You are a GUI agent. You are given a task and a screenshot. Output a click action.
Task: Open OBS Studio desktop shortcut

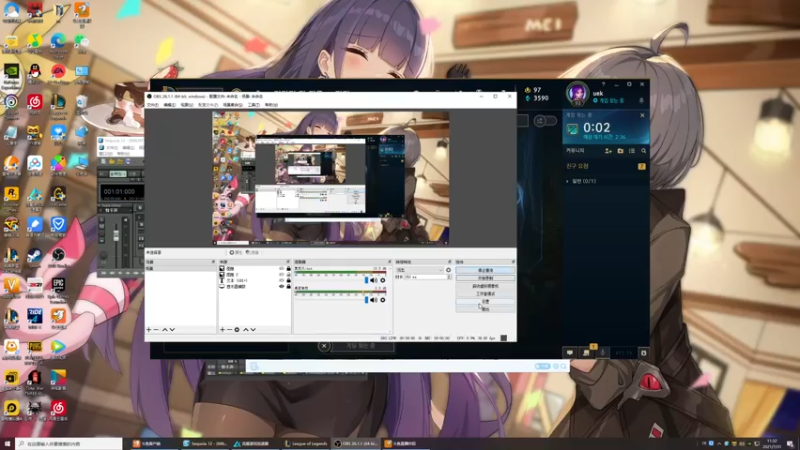[x=58, y=257]
